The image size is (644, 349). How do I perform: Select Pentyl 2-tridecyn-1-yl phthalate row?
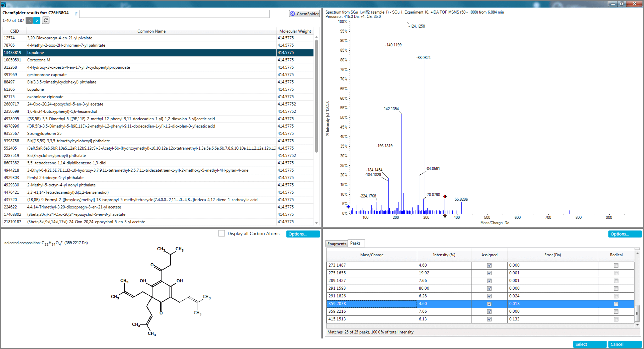coord(158,177)
